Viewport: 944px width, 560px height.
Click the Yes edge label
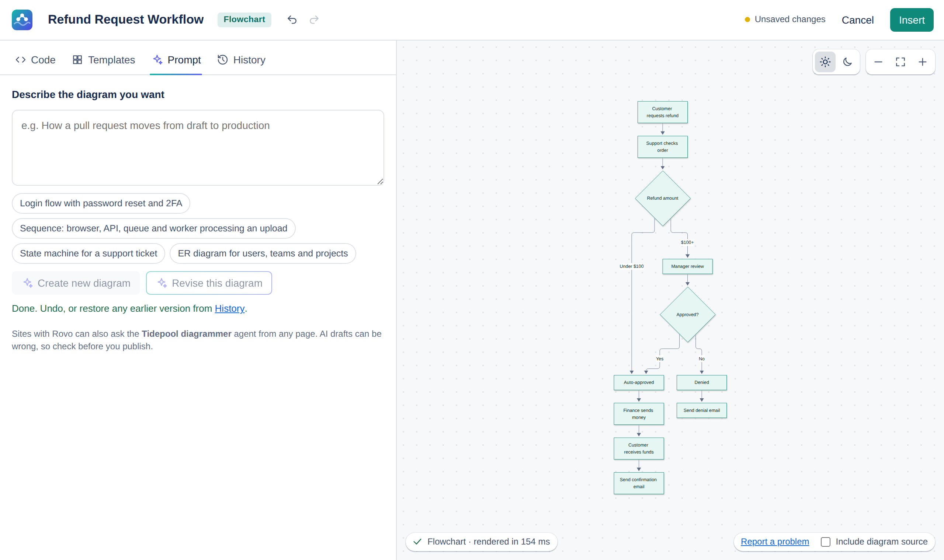click(659, 359)
